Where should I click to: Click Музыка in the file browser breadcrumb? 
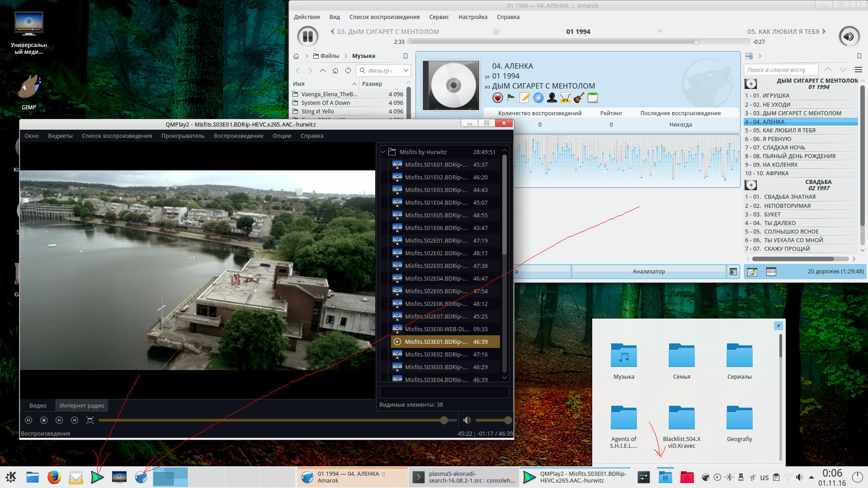pos(363,56)
